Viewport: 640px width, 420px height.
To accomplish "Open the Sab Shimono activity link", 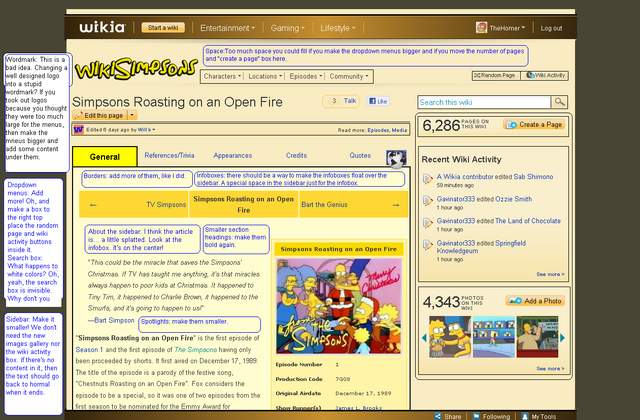I will 533,177.
